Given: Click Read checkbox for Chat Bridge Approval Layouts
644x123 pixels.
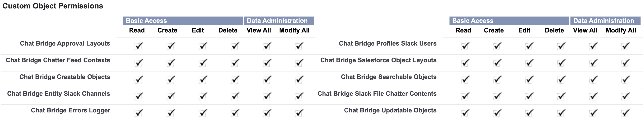Looking at the screenshot, I should 138,47.
